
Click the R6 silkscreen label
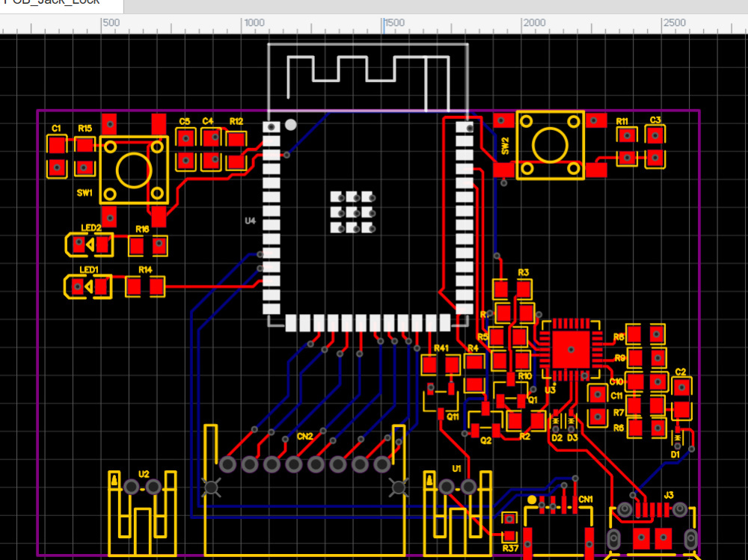[619, 428]
